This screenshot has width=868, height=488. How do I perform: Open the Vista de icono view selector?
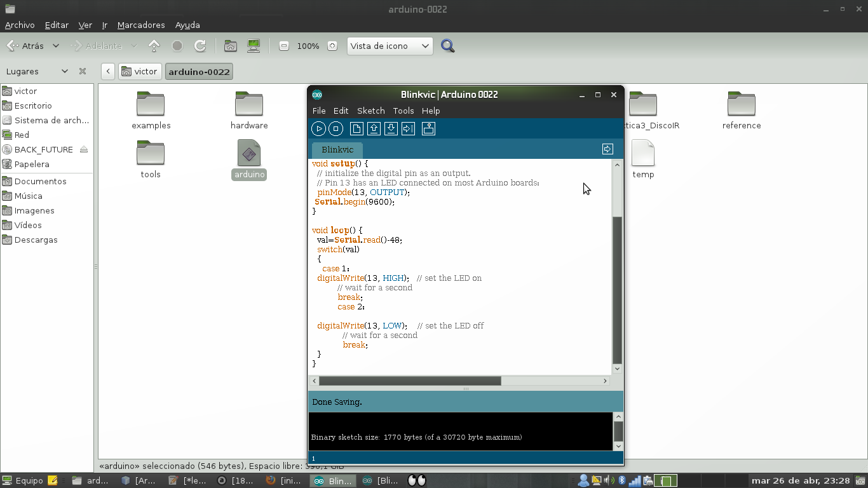(390, 46)
